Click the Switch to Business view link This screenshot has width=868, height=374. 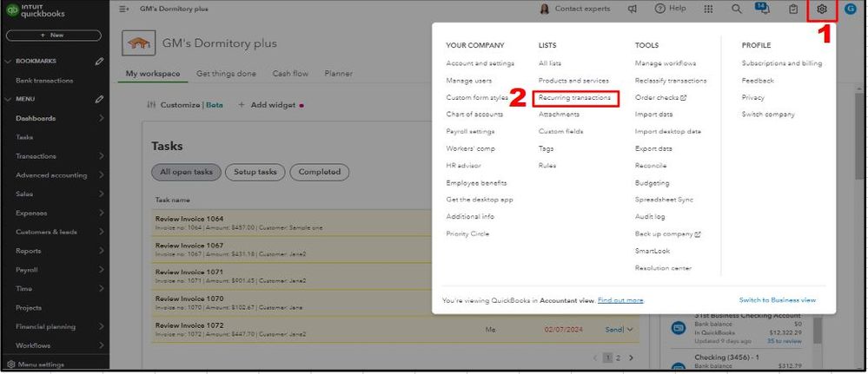pyautogui.click(x=778, y=300)
